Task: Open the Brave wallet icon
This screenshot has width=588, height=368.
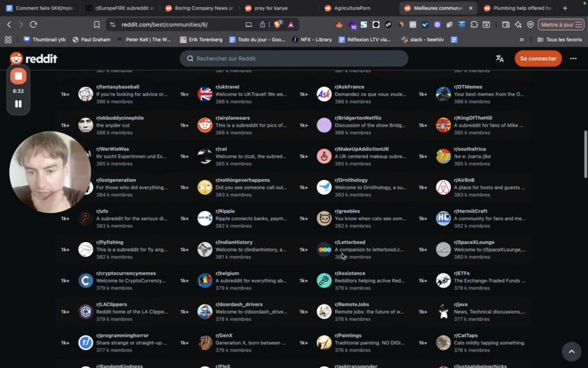Action: pyautogui.click(x=506, y=25)
